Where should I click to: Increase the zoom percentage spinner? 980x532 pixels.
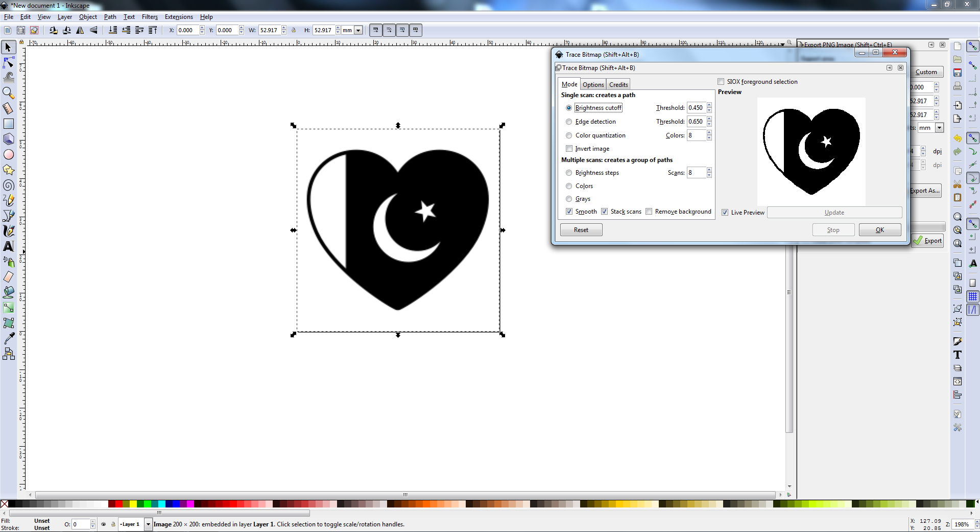(x=977, y=522)
